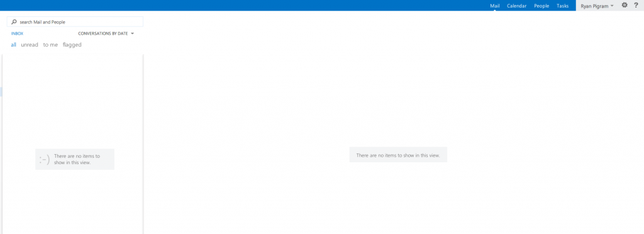The height and width of the screenshot is (234, 644).
Task: Select the all filter
Action: point(14,45)
